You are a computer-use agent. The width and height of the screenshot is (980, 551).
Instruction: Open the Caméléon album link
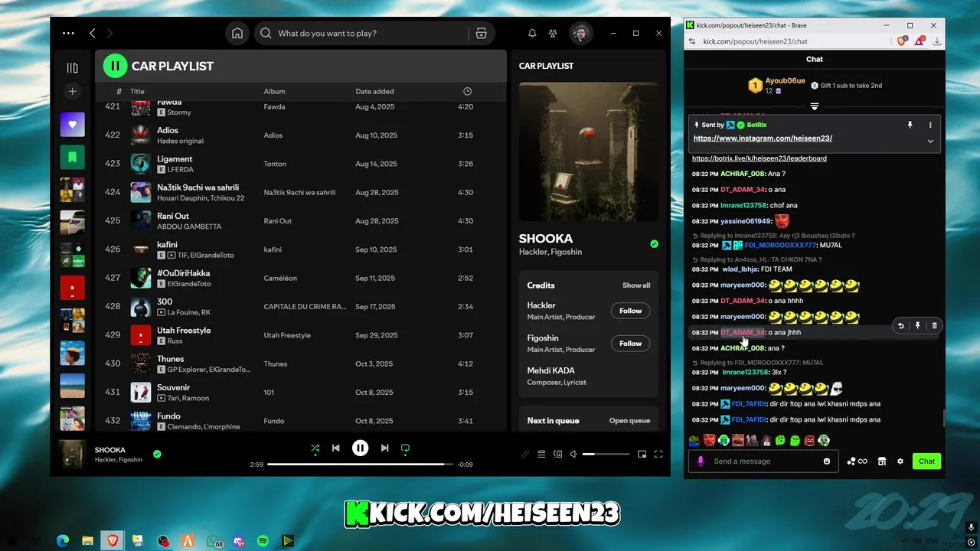click(x=280, y=278)
